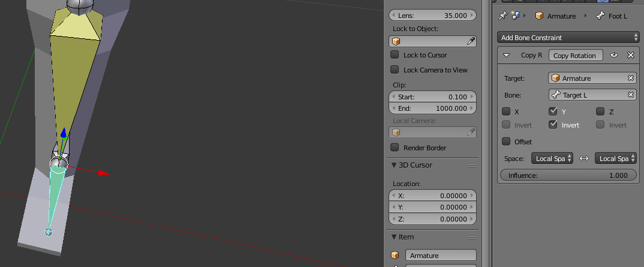Click the bone icon in the Bone field
The image size is (644, 267).
click(556, 95)
